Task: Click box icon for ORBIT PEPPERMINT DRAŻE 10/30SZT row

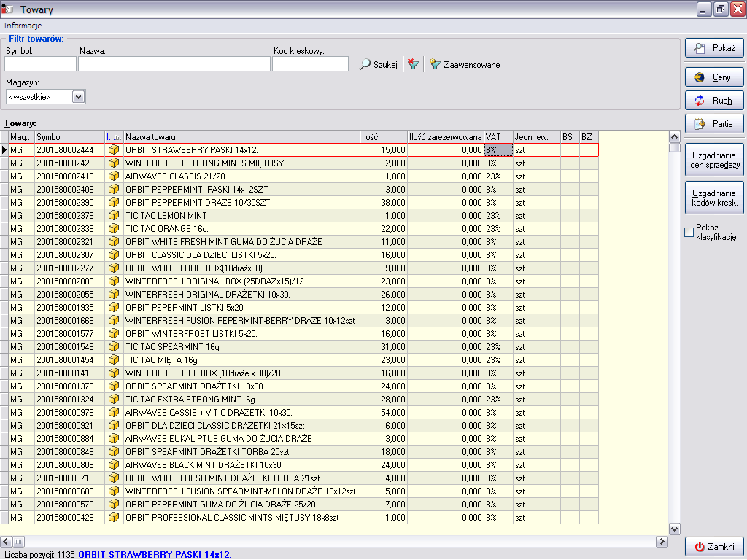Action: click(114, 203)
